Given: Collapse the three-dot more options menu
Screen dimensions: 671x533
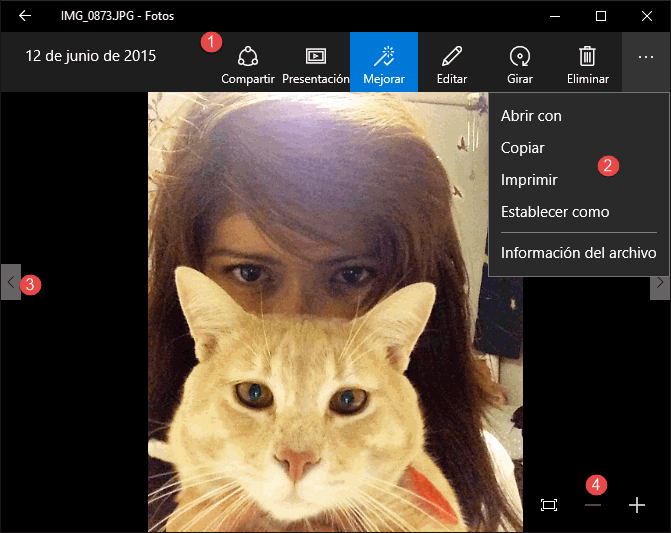Looking at the screenshot, I should coord(645,58).
